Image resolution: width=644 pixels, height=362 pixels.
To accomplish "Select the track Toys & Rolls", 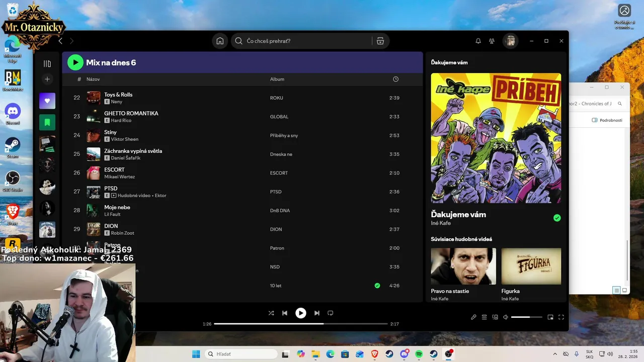I will (x=118, y=95).
